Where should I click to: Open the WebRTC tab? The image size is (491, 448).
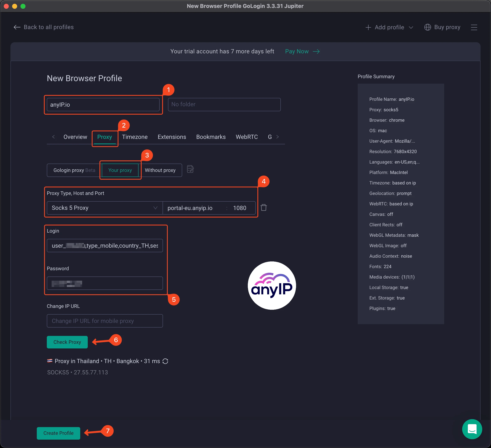click(x=247, y=137)
